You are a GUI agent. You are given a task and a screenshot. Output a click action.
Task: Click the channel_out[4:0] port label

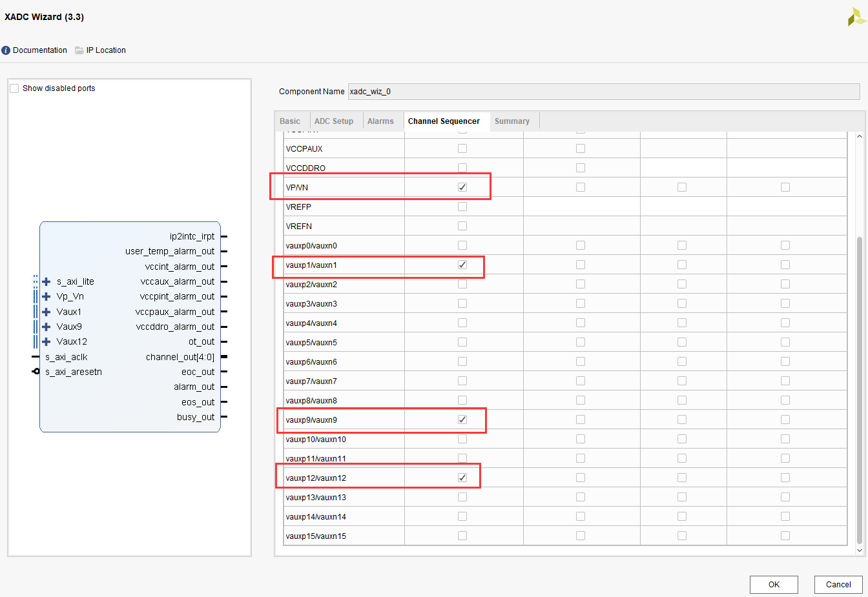pyautogui.click(x=180, y=357)
